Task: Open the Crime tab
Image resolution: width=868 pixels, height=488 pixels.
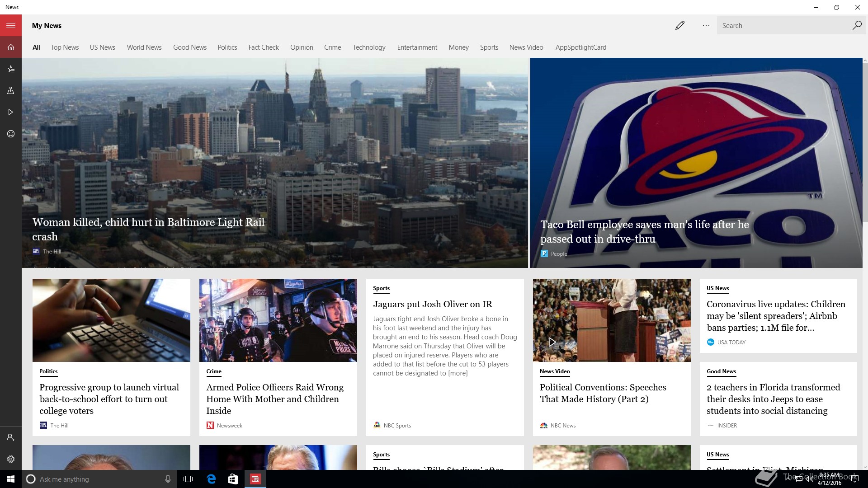Action: pos(333,47)
